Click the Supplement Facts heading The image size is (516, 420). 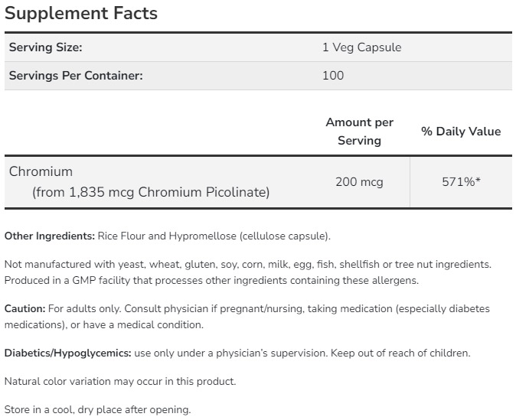pos(80,13)
